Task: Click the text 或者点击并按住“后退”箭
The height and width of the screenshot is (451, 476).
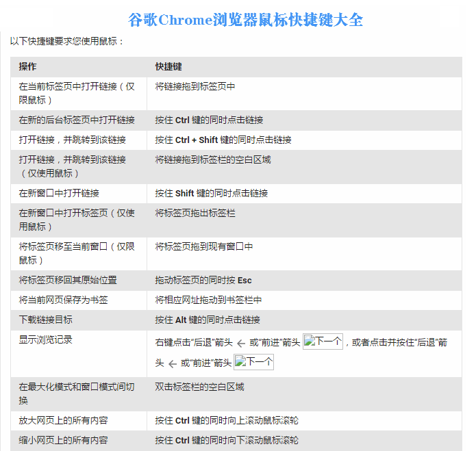Action: coord(399,342)
